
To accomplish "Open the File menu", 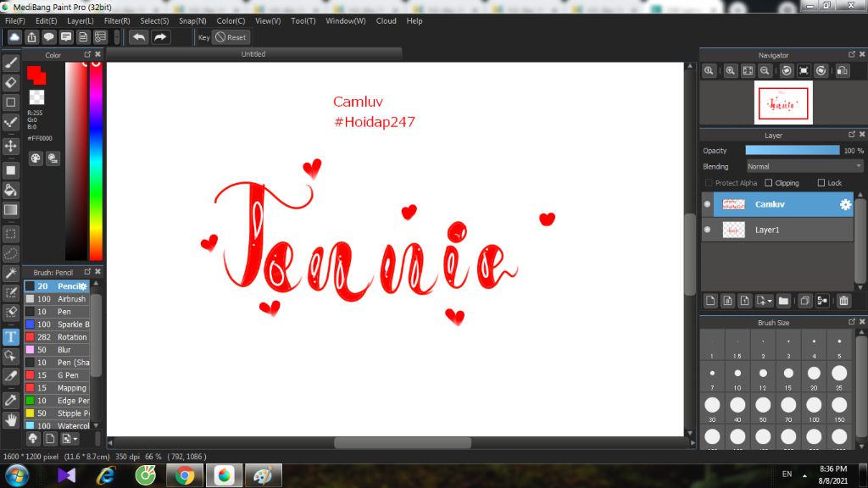I will pos(15,21).
